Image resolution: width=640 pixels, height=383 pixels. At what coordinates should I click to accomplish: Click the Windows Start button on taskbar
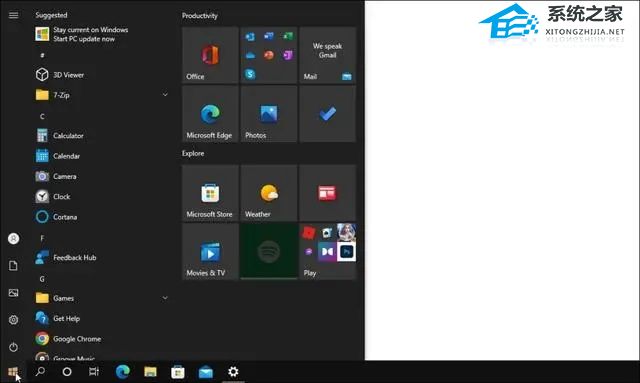click(13, 372)
